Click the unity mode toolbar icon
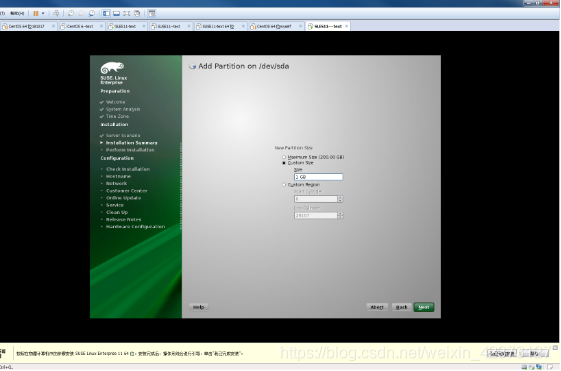This screenshot has width=561, height=371. [137, 13]
